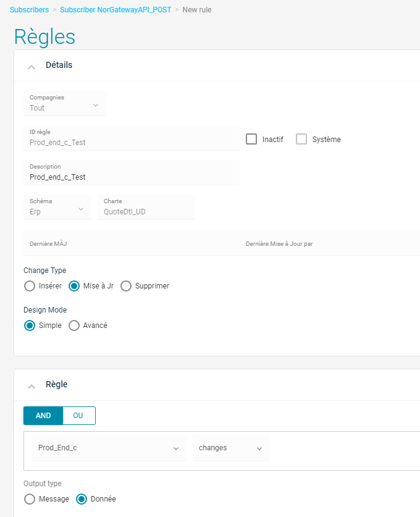Switch Design Mode to Avancé
Viewport: 420px width, 517px height.
click(73, 326)
